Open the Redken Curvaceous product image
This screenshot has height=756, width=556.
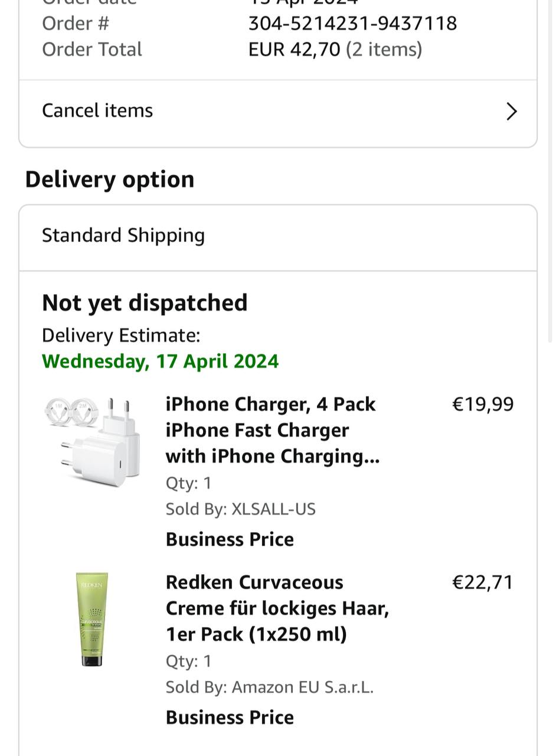point(92,619)
